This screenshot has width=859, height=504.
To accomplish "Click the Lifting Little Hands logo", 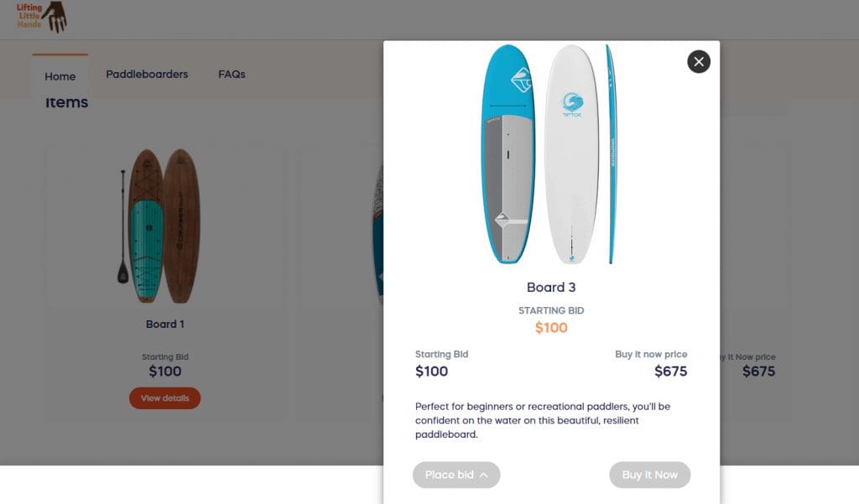I will pos(42,16).
